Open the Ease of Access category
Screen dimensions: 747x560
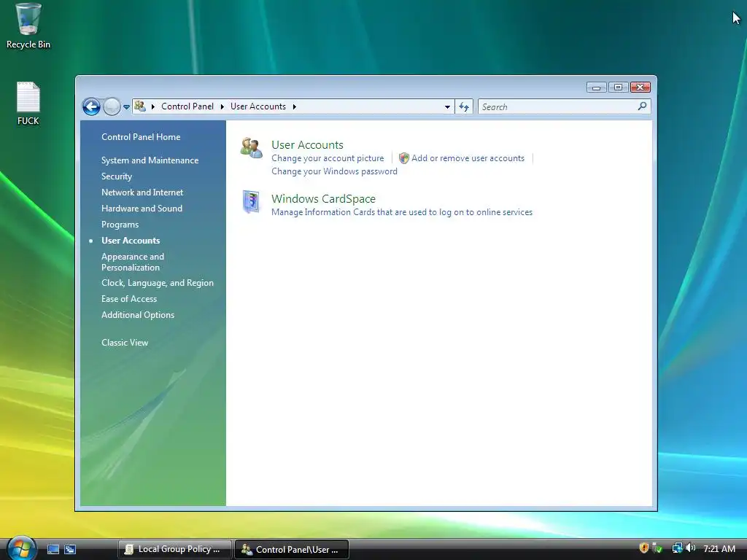pos(129,299)
